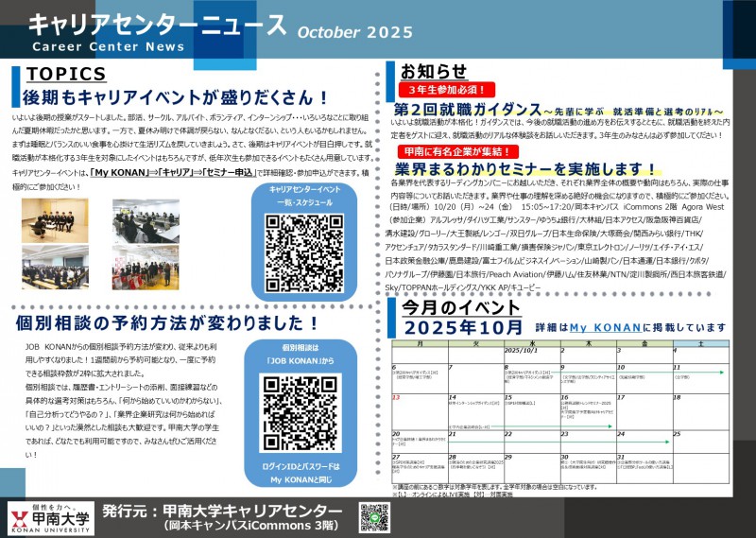
Task: Select October 31 calendar cell
Action: 643,463
